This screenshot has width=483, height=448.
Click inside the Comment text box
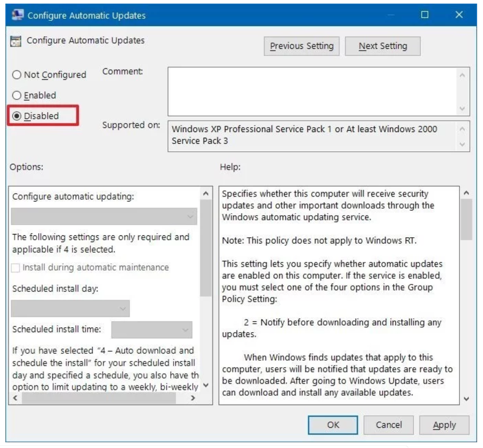tap(312, 92)
